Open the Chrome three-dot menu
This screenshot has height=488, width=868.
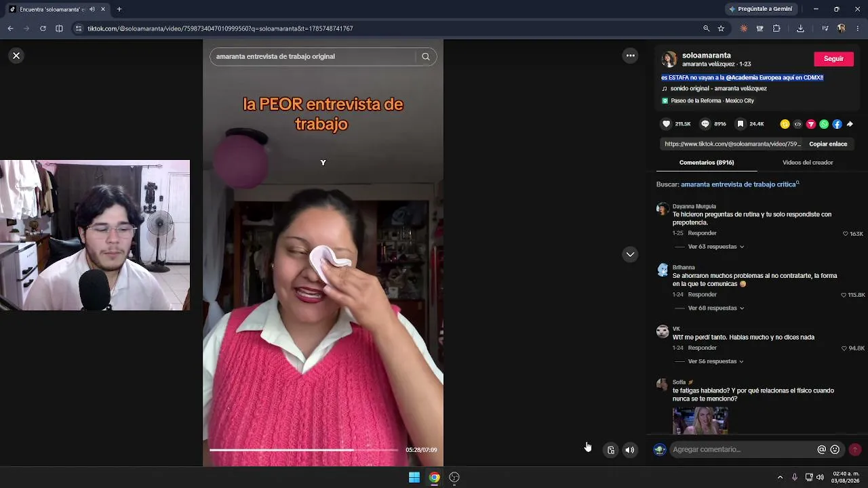[858, 28]
